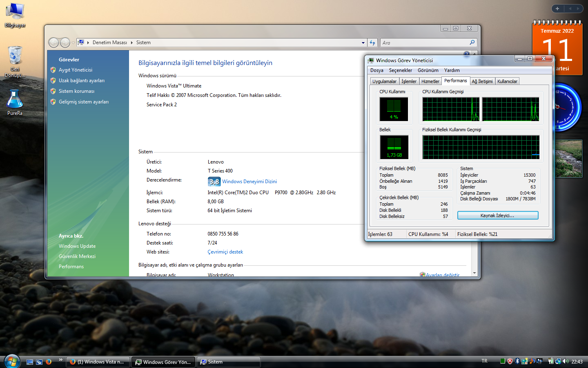The image size is (588, 368).
Task: Open the power battery tray icon
Action: click(550, 361)
